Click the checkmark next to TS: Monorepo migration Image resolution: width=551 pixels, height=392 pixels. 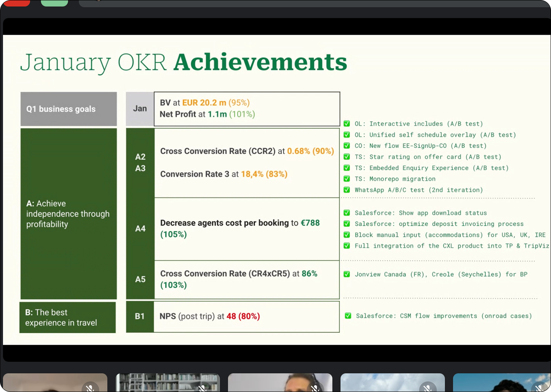tap(347, 179)
